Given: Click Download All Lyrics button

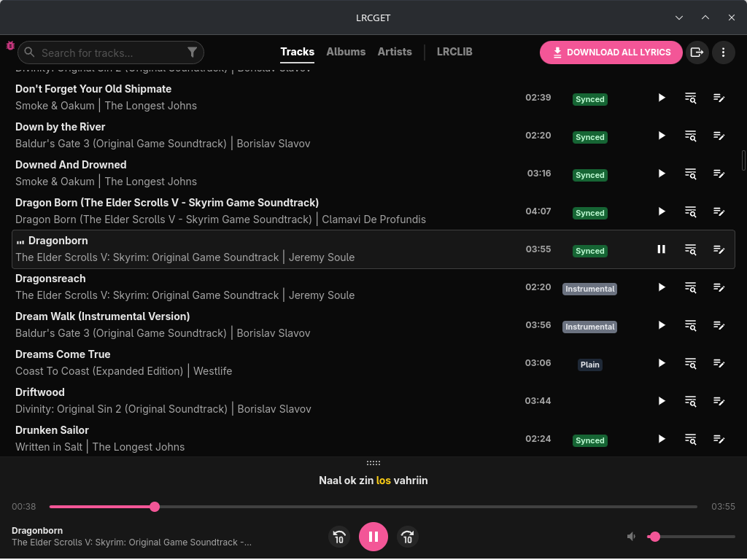Looking at the screenshot, I should click(611, 52).
